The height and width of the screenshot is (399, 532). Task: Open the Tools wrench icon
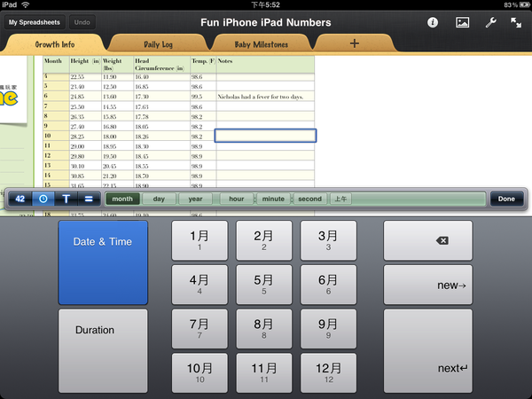[x=490, y=22]
